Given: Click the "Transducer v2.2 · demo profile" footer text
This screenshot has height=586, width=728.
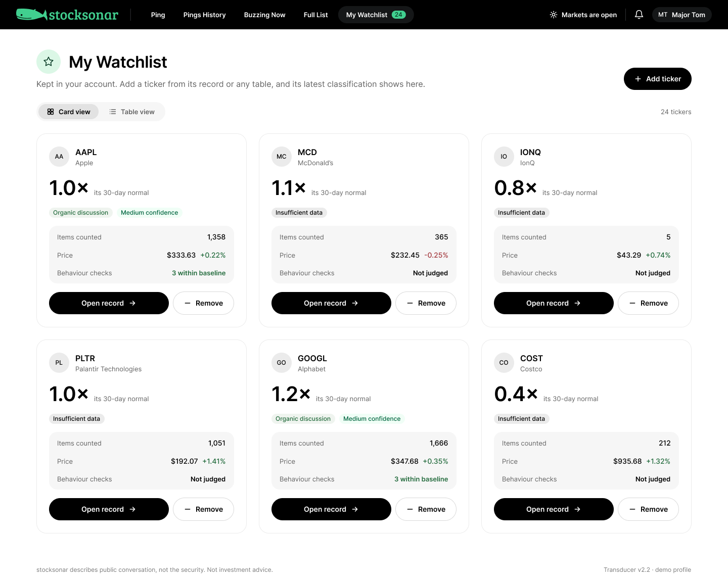Looking at the screenshot, I should [x=647, y=570].
